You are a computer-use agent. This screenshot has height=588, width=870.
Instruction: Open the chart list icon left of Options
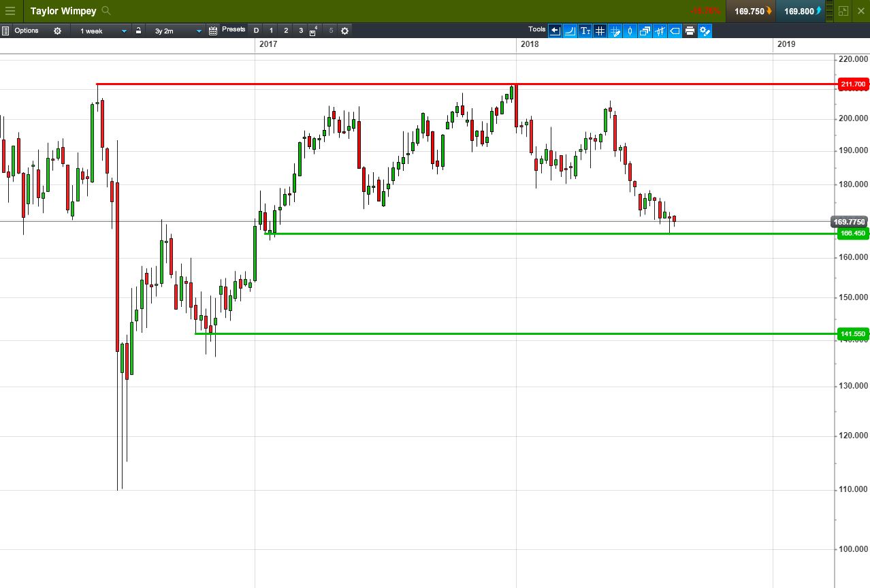pos(5,31)
